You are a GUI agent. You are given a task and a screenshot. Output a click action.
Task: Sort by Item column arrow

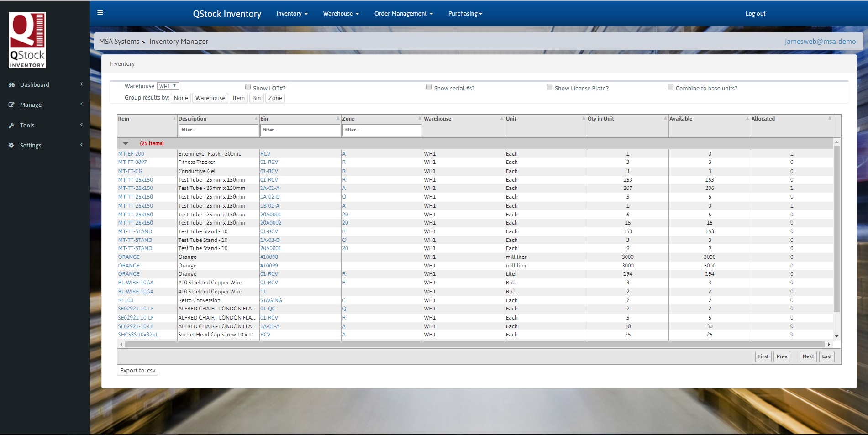click(x=174, y=119)
